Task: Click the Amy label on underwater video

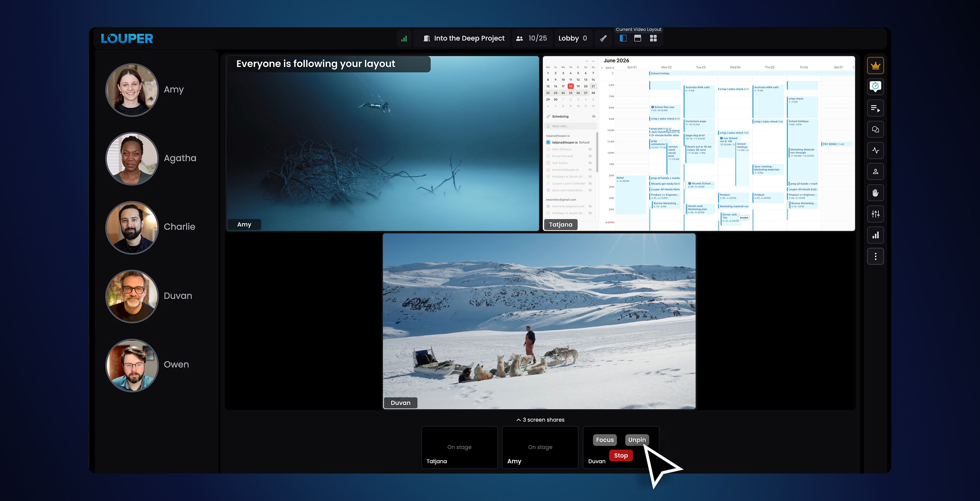Action: (x=244, y=225)
